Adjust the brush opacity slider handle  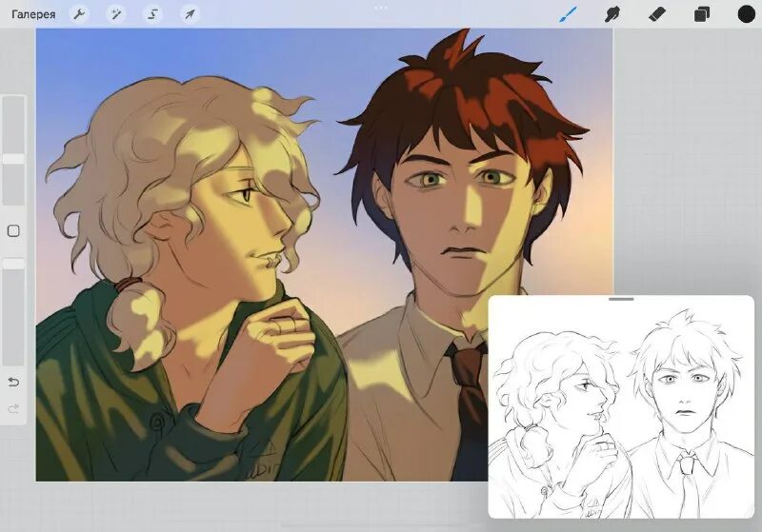coord(13,264)
